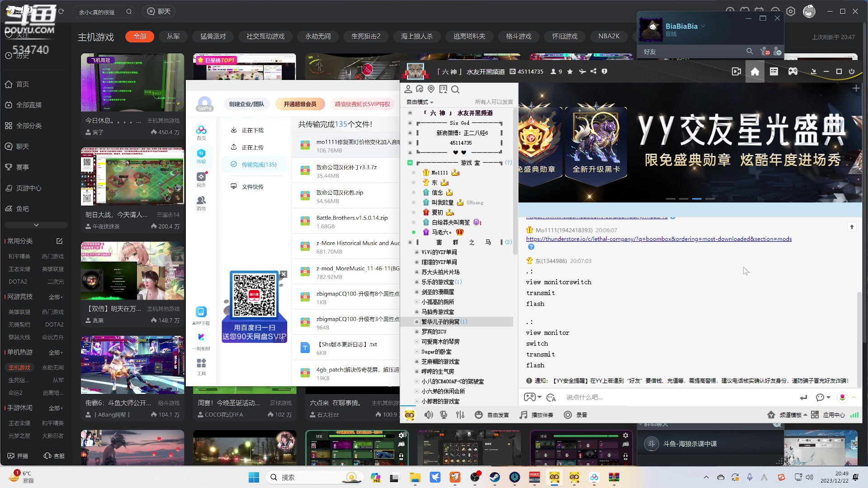
Task: Click the plus icon on the YY banner
Action: (856, 89)
